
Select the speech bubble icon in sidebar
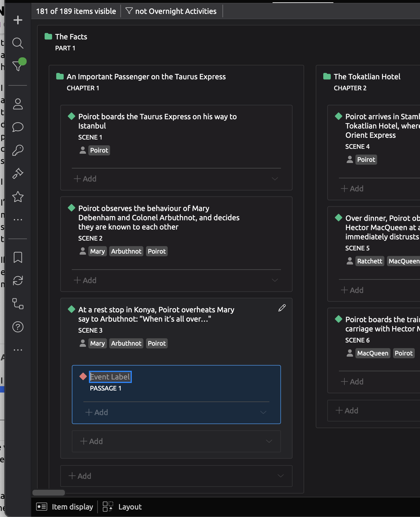click(18, 127)
